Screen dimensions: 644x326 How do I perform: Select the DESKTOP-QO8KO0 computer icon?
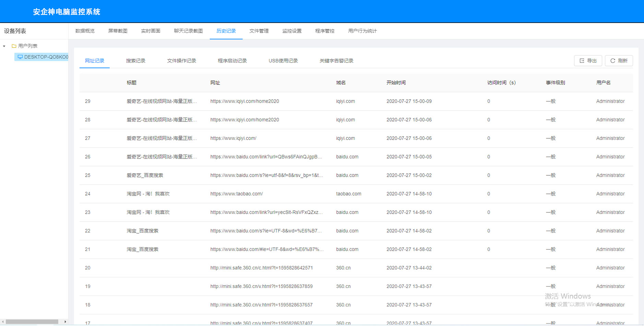click(20, 57)
